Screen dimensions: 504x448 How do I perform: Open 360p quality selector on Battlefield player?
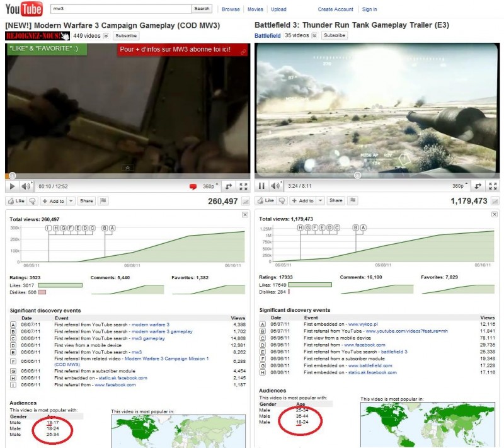460,187
